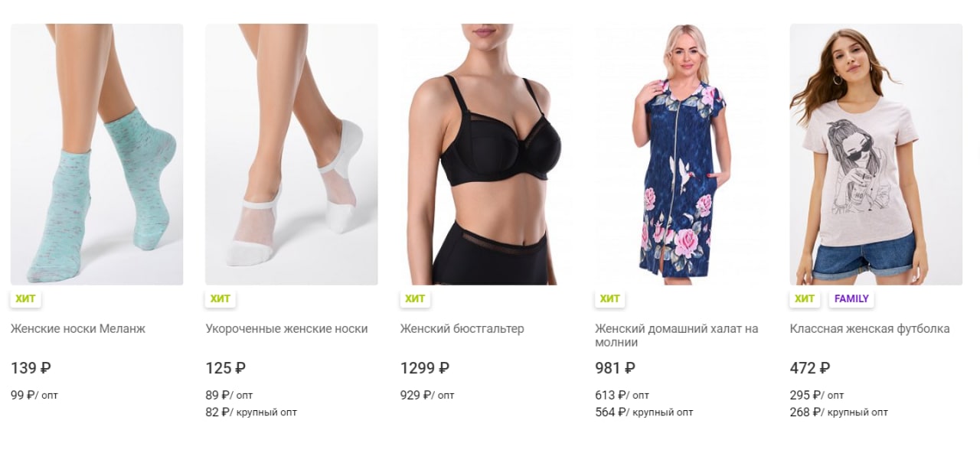
Task: Click the ХИТ badge under the robe
Action: [x=609, y=298]
